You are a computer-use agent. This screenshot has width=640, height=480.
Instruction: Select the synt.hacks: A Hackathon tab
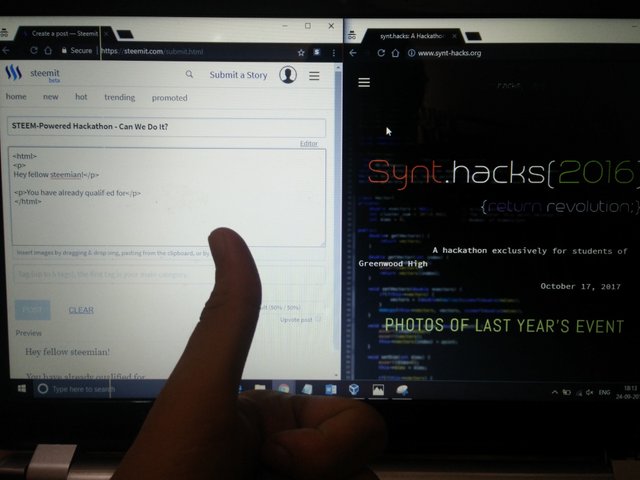(411, 36)
